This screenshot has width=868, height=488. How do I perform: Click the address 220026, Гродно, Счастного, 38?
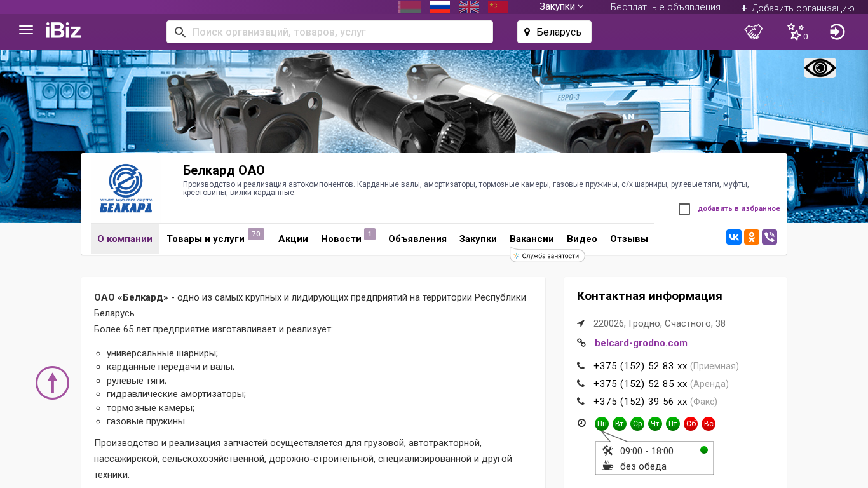click(x=660, y=323)
